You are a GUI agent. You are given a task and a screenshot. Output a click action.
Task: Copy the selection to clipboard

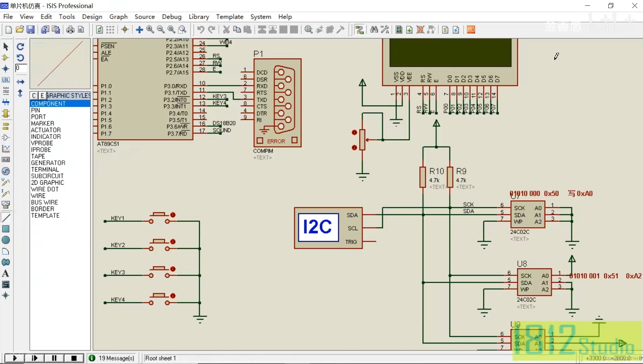coord(237,30)
